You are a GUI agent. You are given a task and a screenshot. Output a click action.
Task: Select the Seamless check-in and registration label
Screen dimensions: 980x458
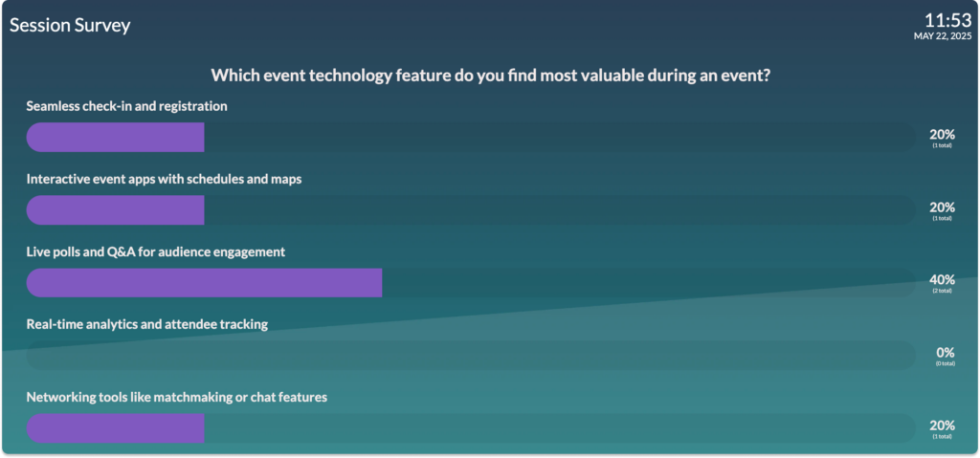point(127,106)
